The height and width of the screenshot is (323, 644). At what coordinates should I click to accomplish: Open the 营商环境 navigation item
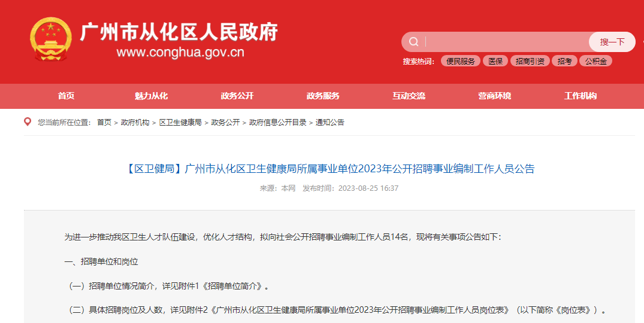[x=494, y=96]
